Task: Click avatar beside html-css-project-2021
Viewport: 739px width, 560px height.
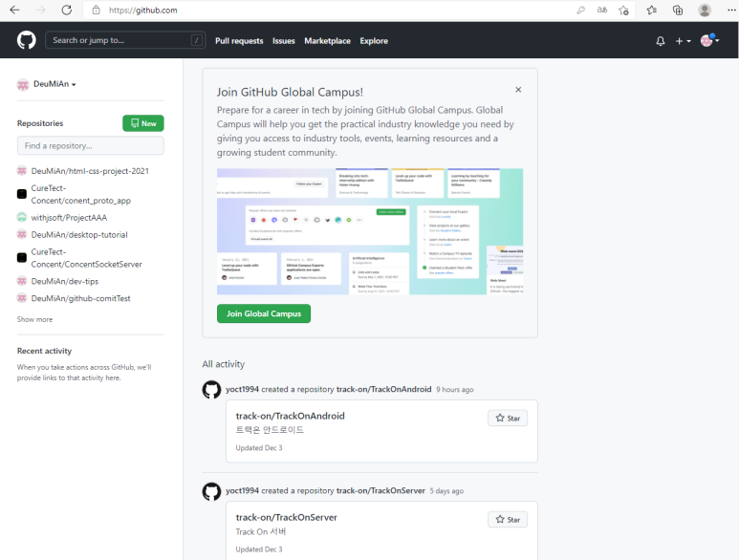Action: 22,171
